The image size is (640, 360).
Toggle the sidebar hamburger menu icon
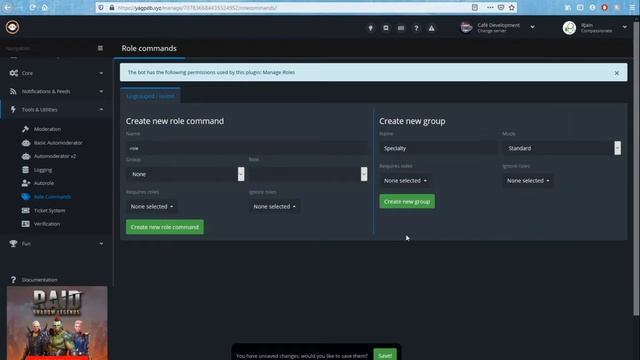point(100,48)
